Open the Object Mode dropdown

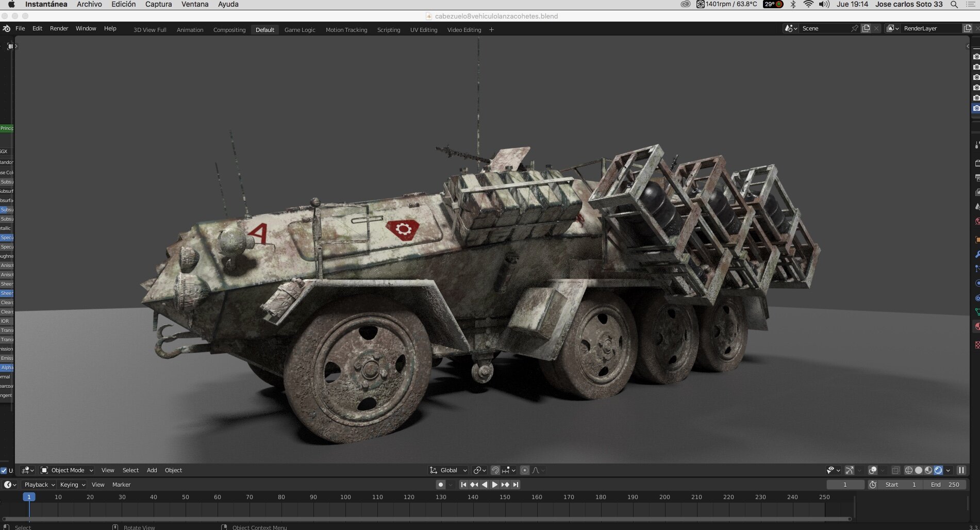67,470
